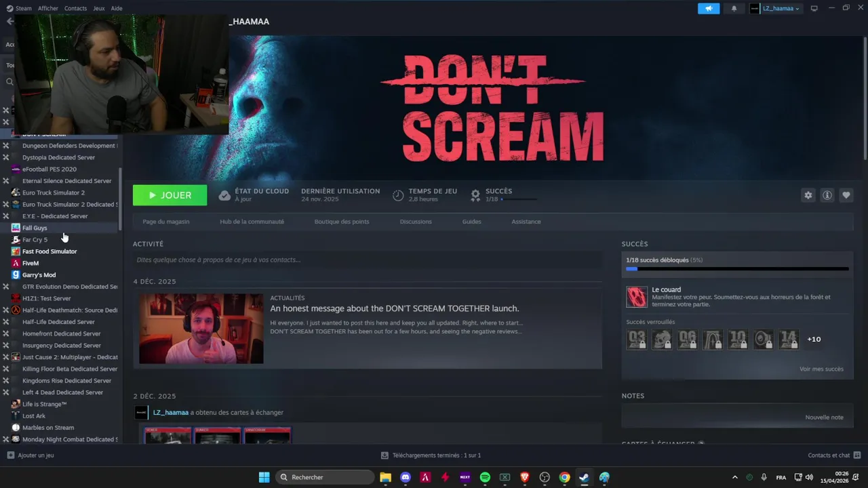Image resolution: width=868 pixels, height=488 pixels.
Task: Show hidden tray icons chevron
Action: point(734,477)
